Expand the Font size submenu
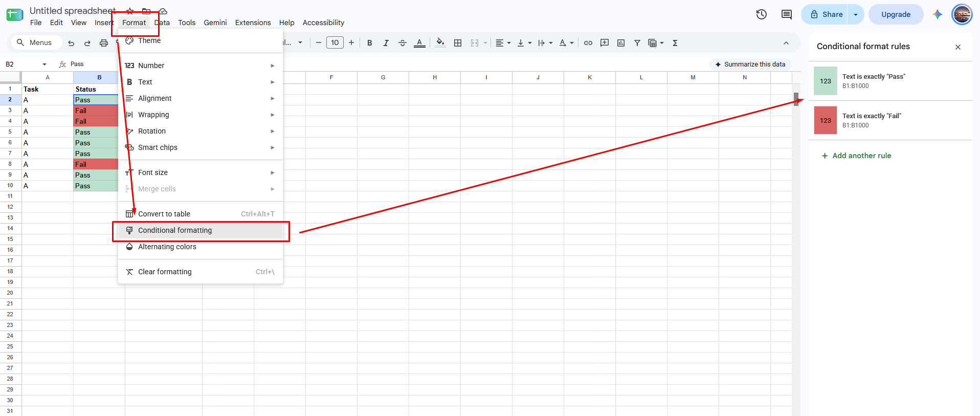This screenshot has height=416, width=980. pos(201,172)
